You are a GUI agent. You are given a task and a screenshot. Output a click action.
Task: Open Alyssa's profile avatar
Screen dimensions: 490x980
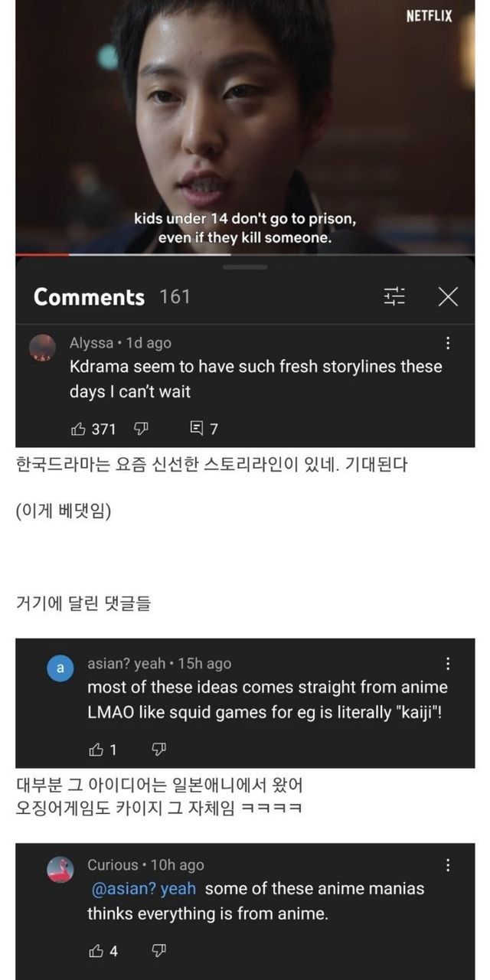click(42, 347)
